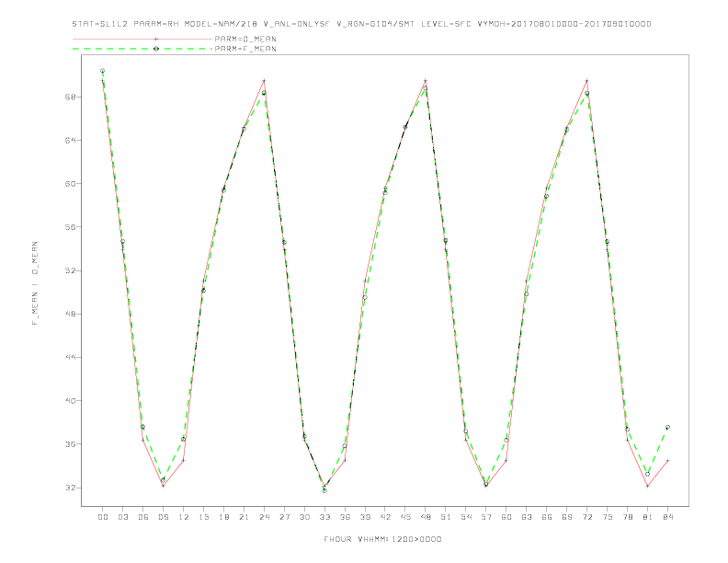Screen dimensions: 728x563
Task: Click the x-axis forecast hour label 18
Action: pyautogui.click(x=223, y=517)
